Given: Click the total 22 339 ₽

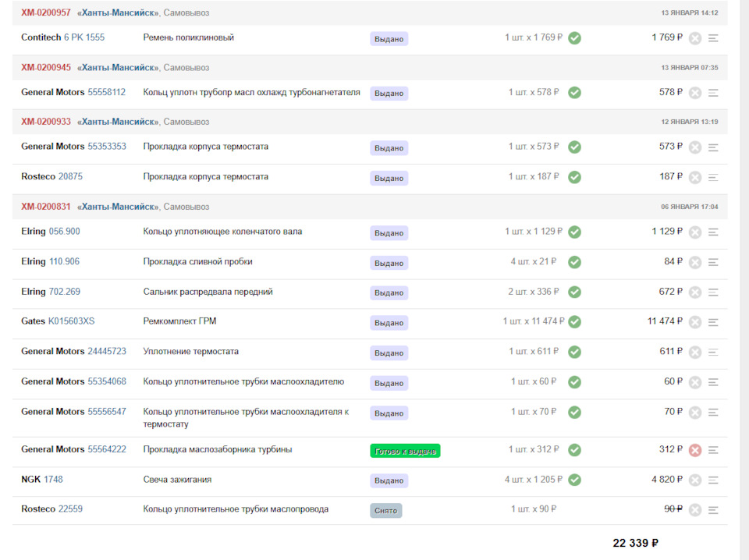Looking at the screenshot, I should coord(635,544).
